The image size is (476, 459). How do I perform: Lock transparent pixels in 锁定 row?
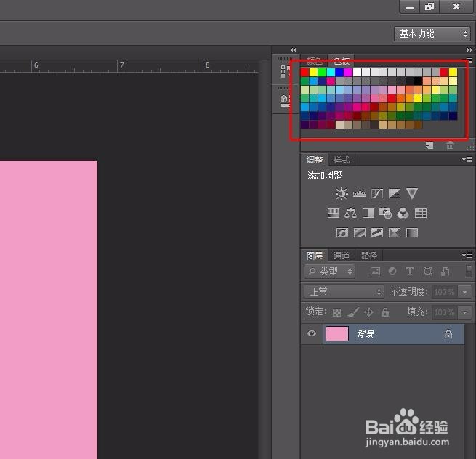336,312
